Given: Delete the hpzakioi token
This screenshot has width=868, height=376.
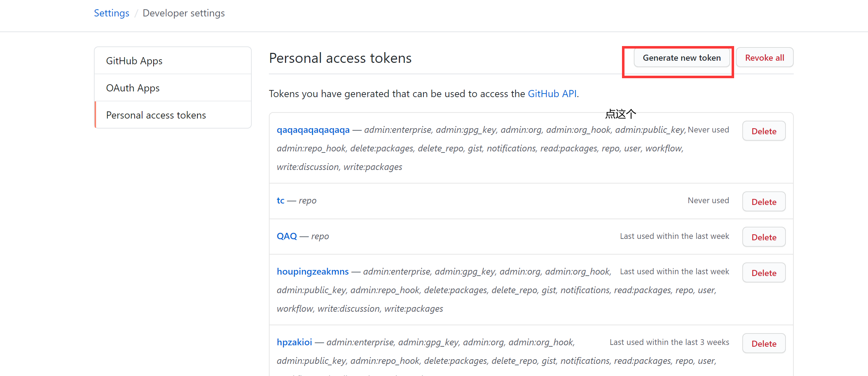Looking at the screenshot, I should [x=764, y=344].
